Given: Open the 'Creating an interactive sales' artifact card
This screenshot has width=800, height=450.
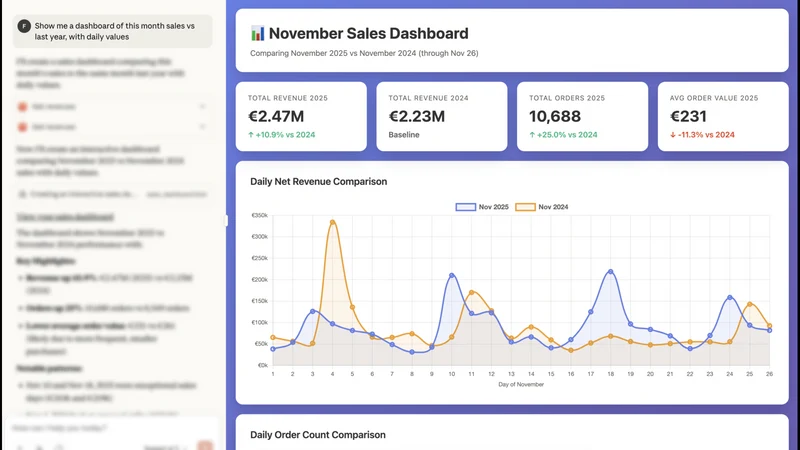Looking at the screenshot, I should (113, 194).
